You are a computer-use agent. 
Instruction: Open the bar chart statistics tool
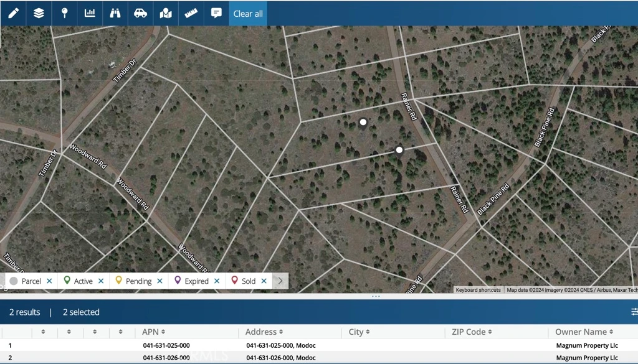pyautogui.click(x=90, y=13)
